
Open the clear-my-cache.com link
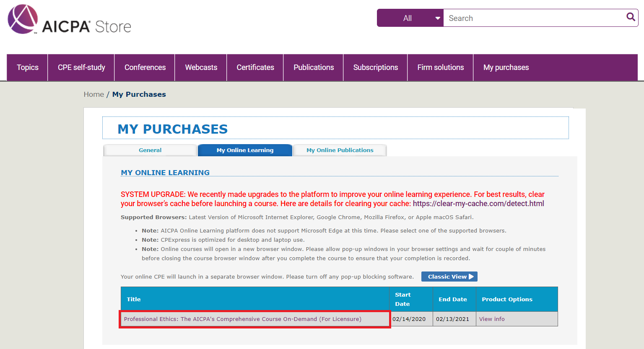[x=478, y=204]
